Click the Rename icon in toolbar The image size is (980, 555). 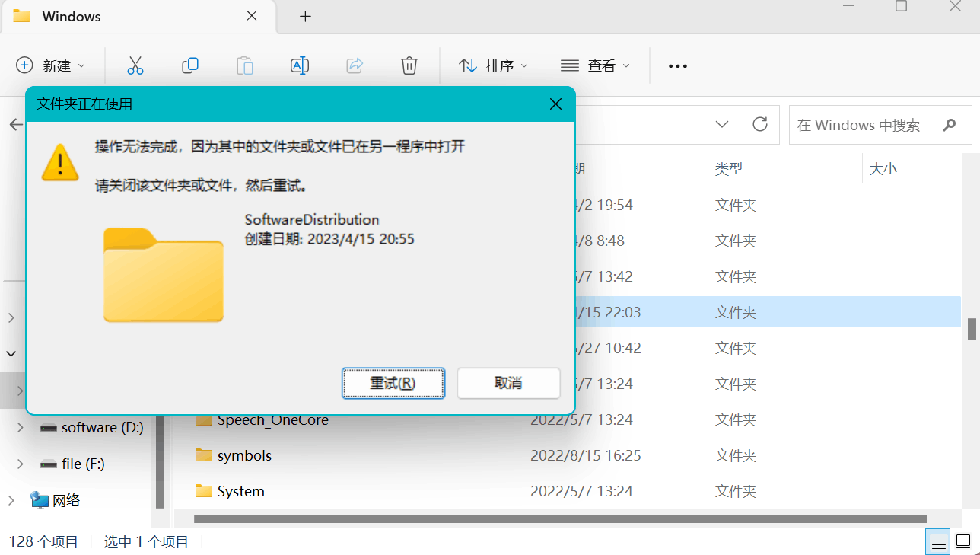click(300, 65)
